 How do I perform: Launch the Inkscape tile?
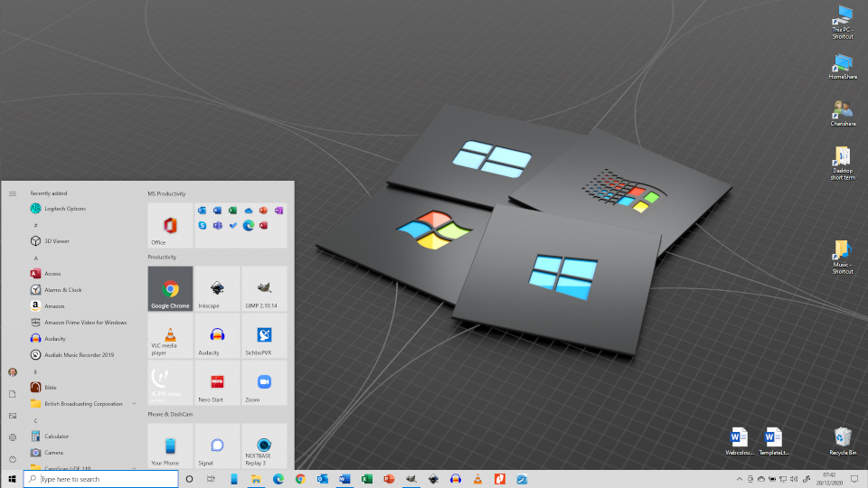217,289
